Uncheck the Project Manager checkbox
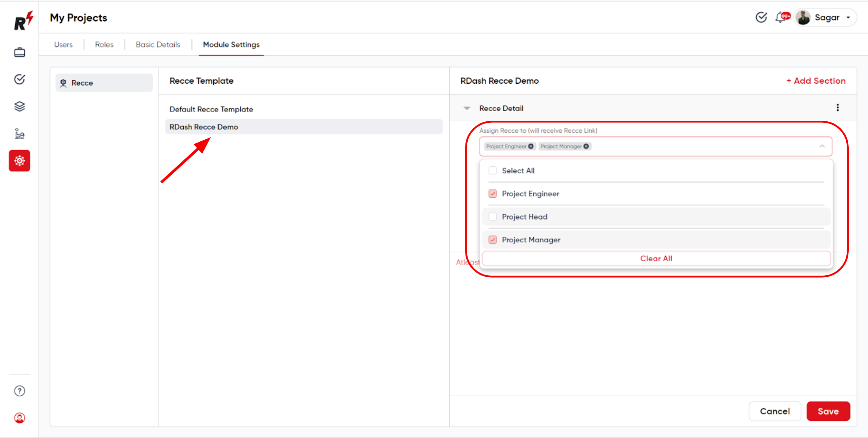This screenshot has height=438, width=868. (493, 240)
